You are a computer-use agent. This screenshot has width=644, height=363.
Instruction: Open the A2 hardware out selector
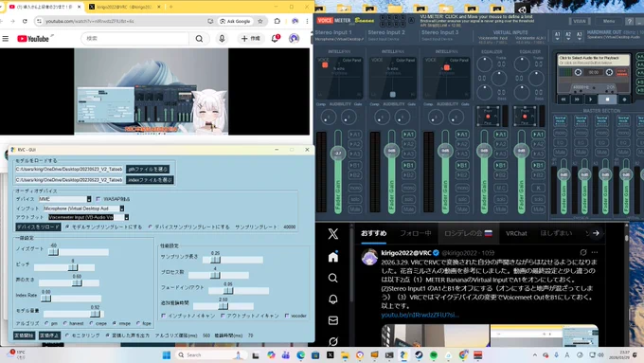pos(568,36)
